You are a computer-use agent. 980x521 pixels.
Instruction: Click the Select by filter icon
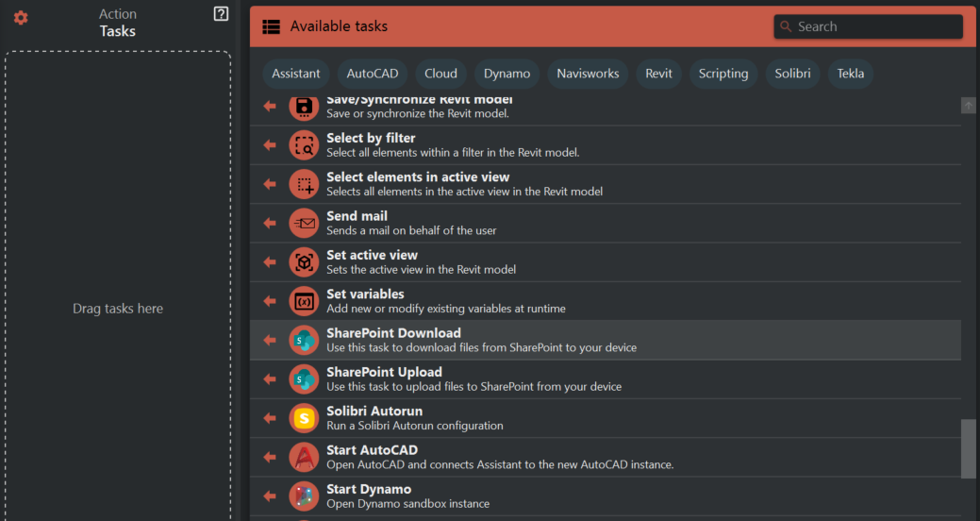pos(304,145)
